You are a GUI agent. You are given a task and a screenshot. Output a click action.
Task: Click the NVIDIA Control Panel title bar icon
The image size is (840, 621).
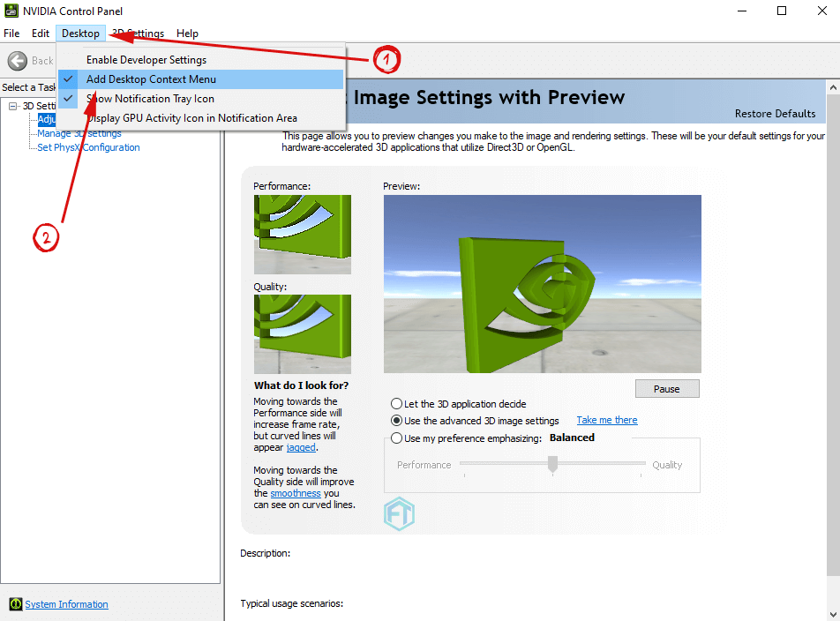point(11,11)
